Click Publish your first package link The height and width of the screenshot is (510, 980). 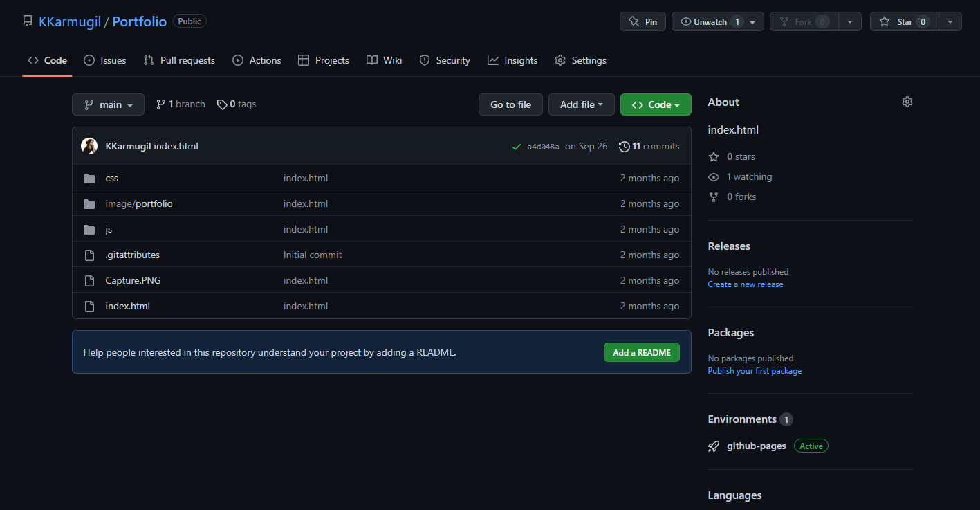coord(755,371)
